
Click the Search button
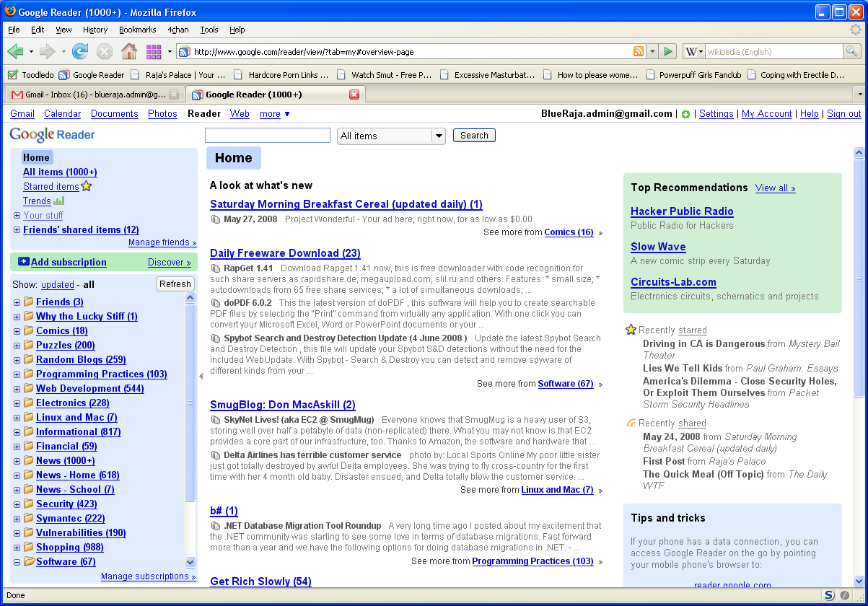click(x=474, y=136)
